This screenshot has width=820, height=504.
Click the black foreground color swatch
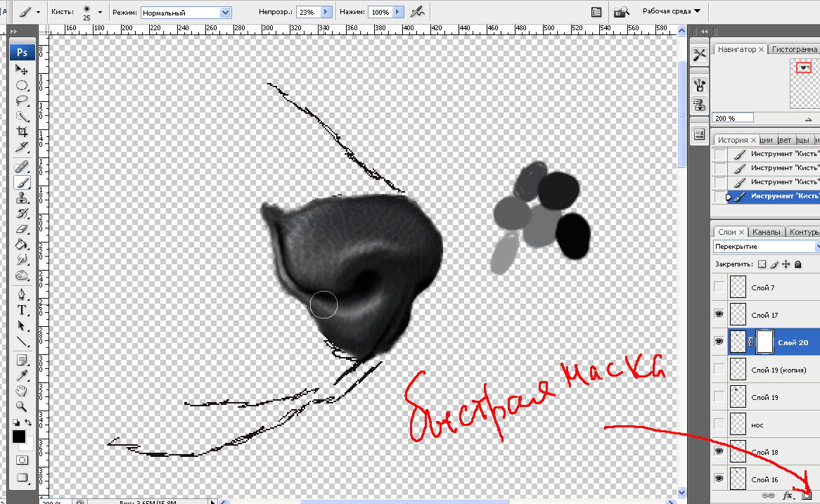(x=19, y=437)
